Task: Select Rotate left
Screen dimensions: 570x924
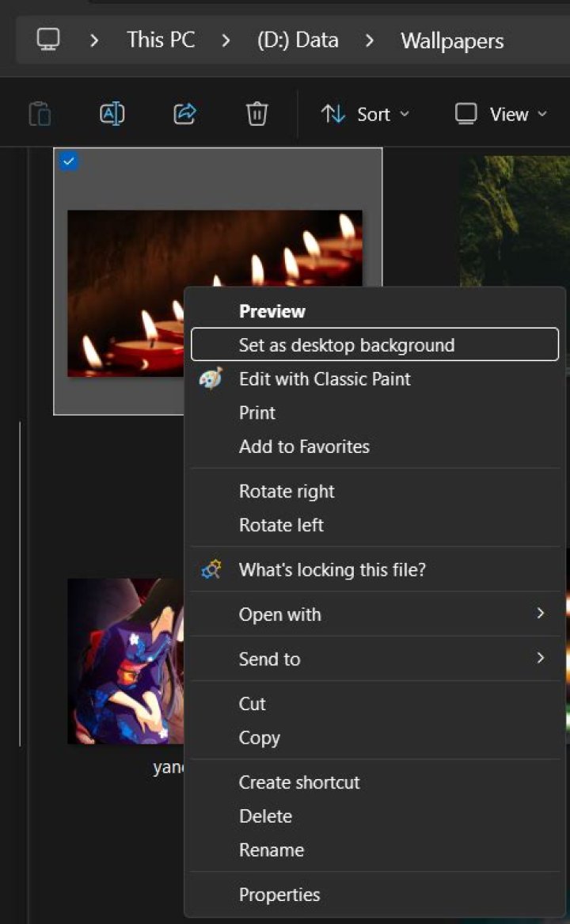Action: (375, 525)
